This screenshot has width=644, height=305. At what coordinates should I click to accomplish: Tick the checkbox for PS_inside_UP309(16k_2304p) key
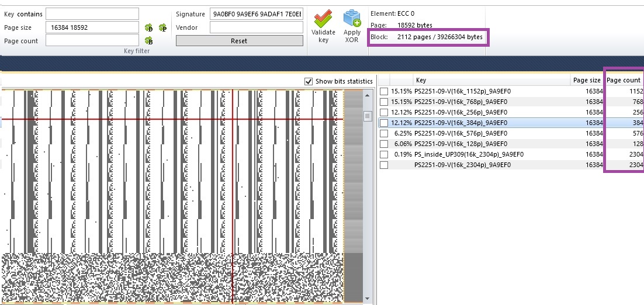point(384,155)
